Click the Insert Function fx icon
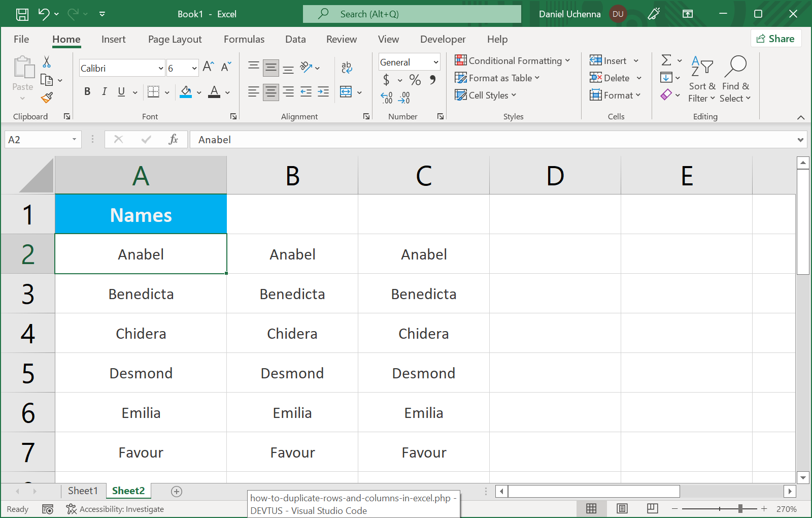The height and width of the screenshot is (518, 812). coord(173,140)
